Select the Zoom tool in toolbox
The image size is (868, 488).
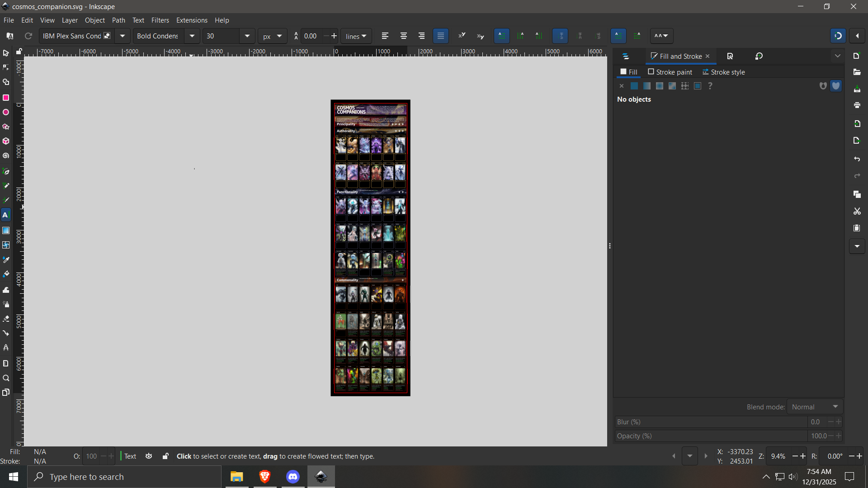click(6, 378)
